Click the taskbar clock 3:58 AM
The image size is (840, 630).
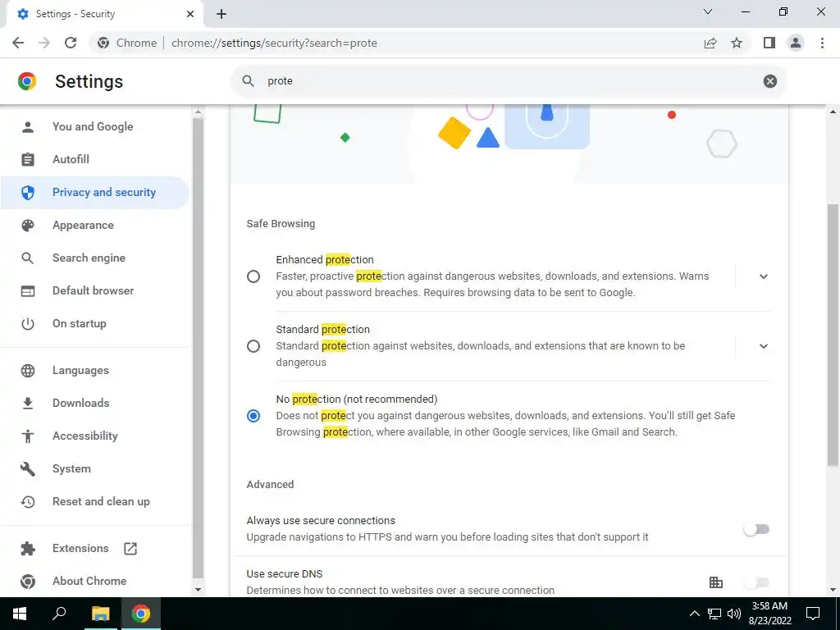[769, 606]
